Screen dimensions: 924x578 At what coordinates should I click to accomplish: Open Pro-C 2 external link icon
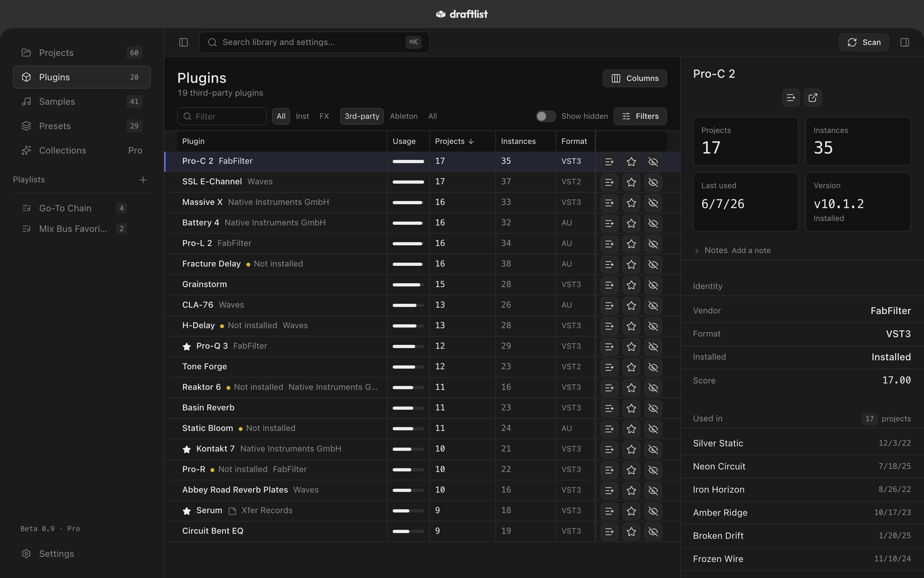(813, 98)
